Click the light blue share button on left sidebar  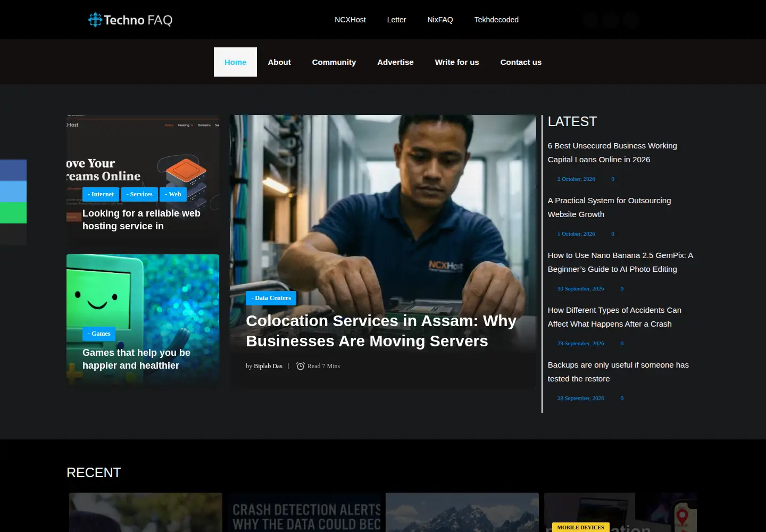pyautogui.click(x=13, y=192)
